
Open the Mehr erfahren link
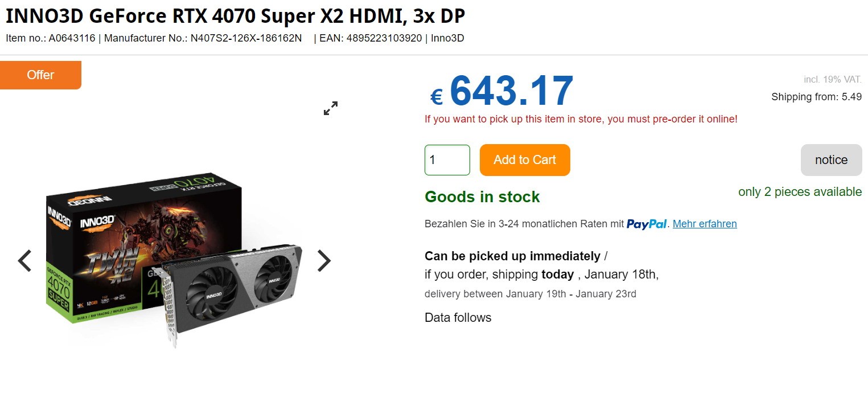click(705, 224)
